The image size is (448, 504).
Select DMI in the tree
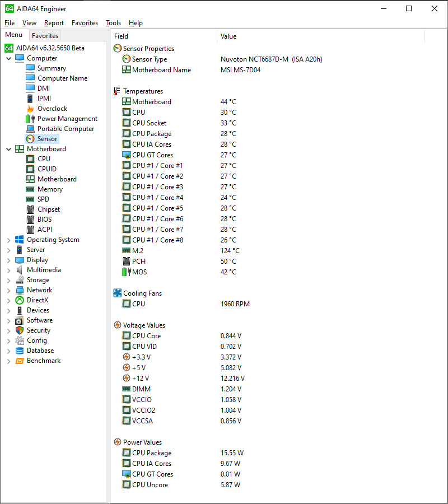pos(44,88)
